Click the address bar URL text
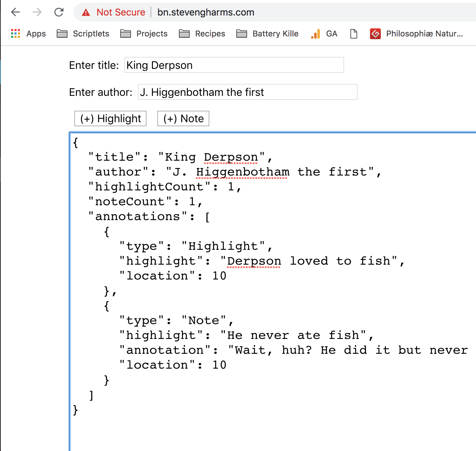This screenshot has height=451, width=476. click(x=206, y=12)
